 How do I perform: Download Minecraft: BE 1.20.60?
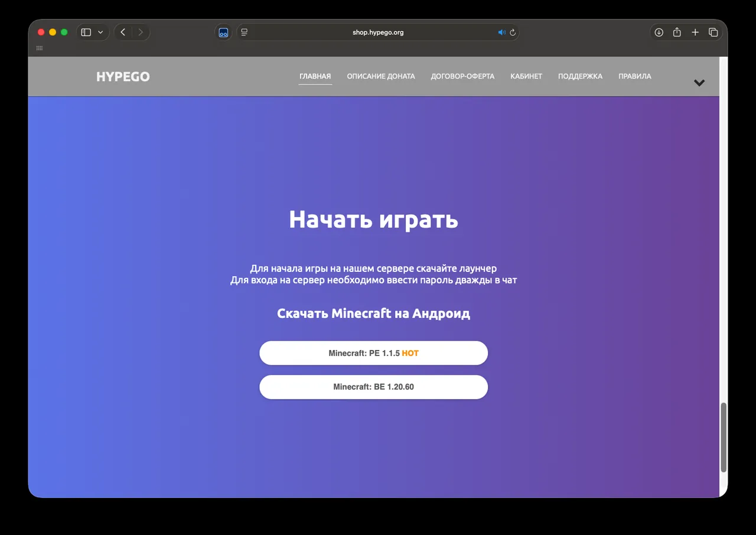(x=374, y=387)
